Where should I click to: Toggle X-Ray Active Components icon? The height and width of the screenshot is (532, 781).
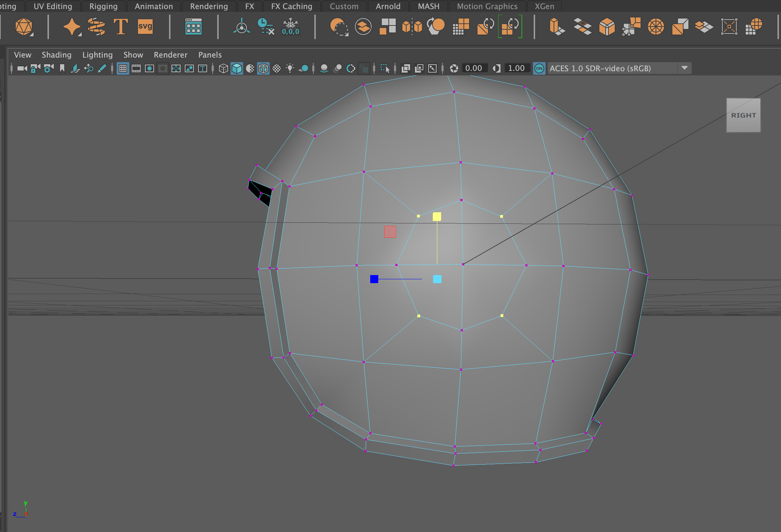(x=419, y=68)
